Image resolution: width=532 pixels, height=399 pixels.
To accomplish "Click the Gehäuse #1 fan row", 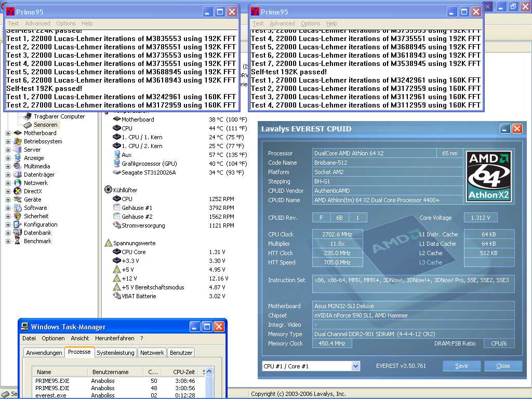I will 174,208.
